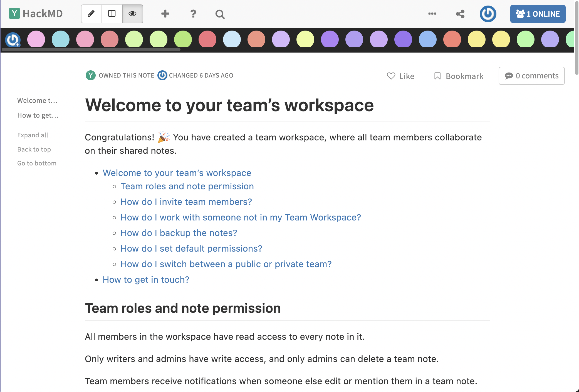Switch to split both-pane view
The width and height of the screenshot is (579, 392).
112,14
